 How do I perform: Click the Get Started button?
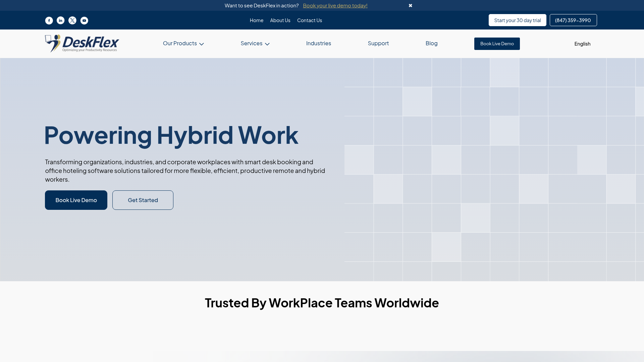tap(143, 200)
